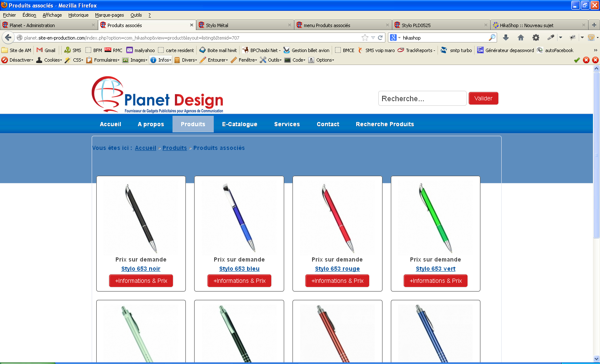This screenshot has height=364, width=600.
Task: Open the BPChaabi Net bookmark
Action: pos(261,50)
